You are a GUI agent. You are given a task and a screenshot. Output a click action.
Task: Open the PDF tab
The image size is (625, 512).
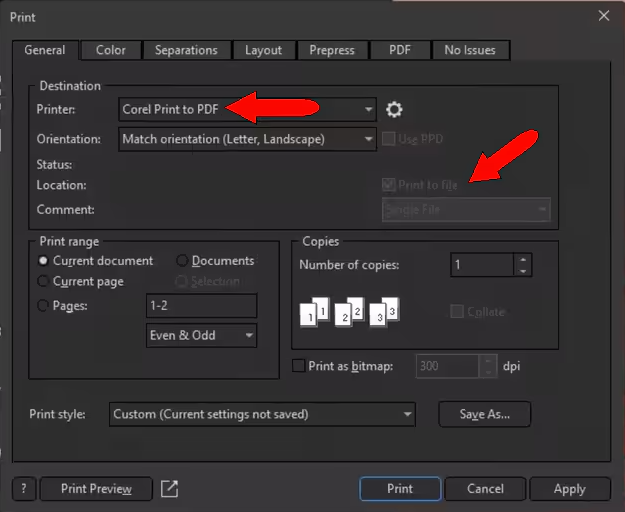click(400, 50)
